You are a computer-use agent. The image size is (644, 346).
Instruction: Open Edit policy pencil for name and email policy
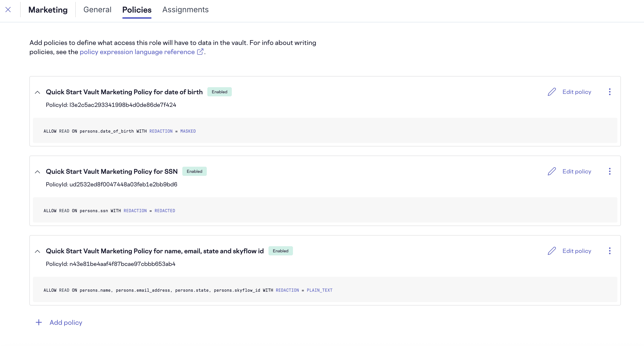552,251
